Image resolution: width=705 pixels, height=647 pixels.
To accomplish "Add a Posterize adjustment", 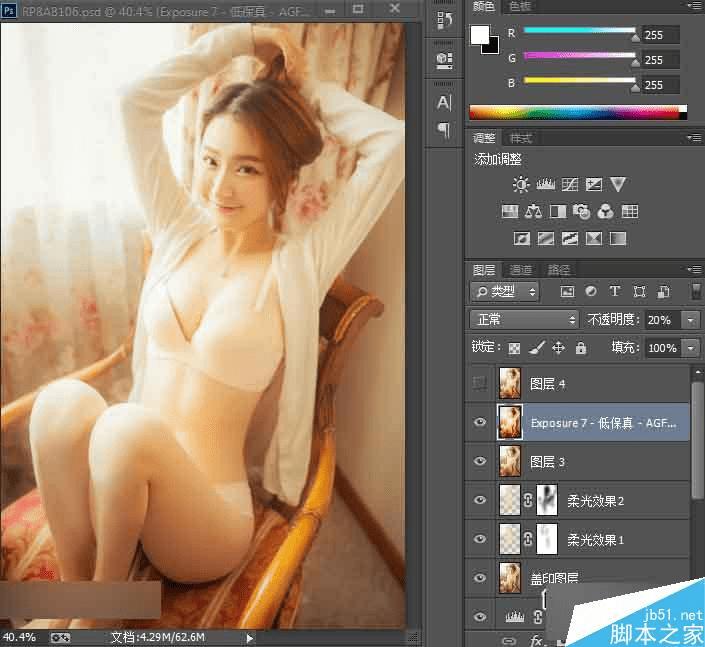I will 545,238.
